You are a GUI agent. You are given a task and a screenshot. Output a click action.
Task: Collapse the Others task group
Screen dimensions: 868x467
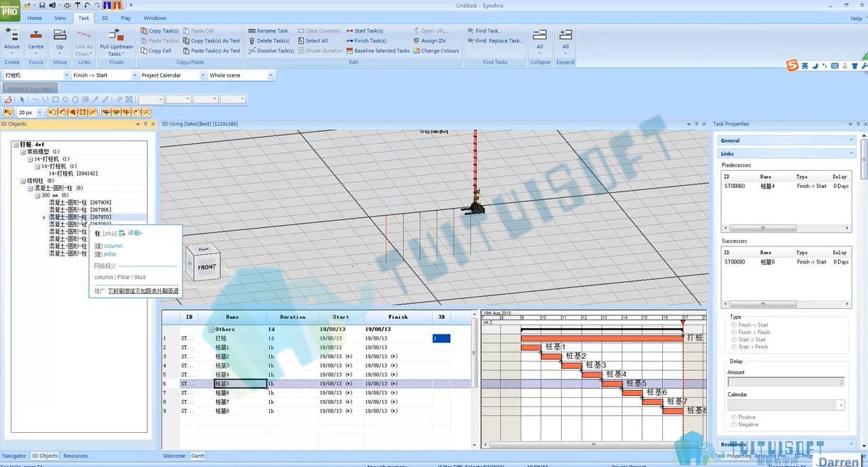pos(211,330)
